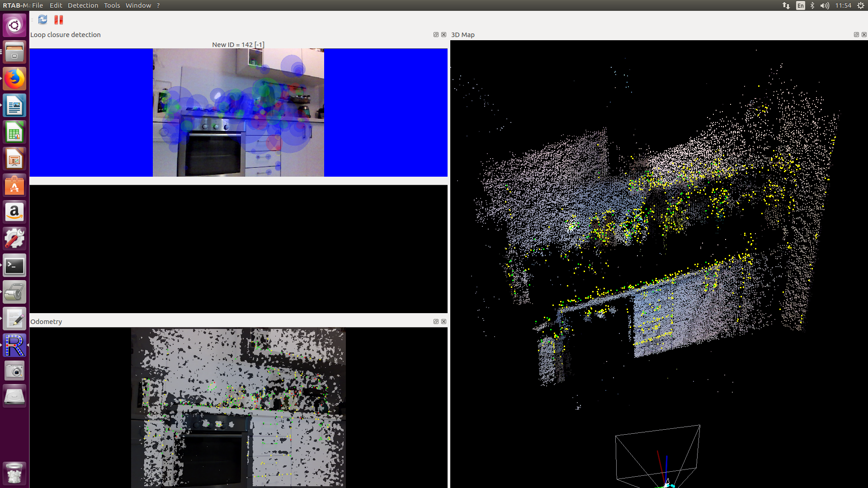Open the Terminal from the launcher
Image resolution: width=868 pixels, height=488 pixels.
(14, 266)
